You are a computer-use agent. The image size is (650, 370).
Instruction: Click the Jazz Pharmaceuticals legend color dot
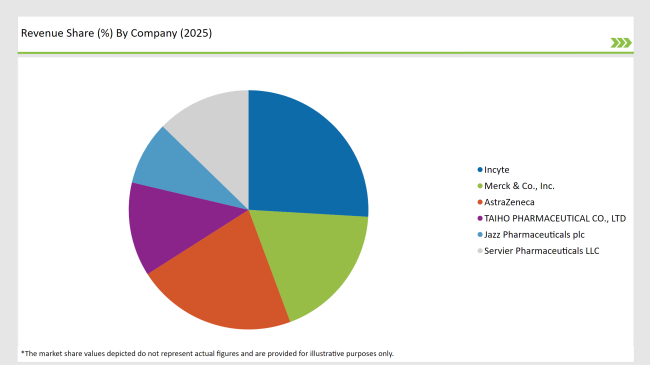(480, 235)
